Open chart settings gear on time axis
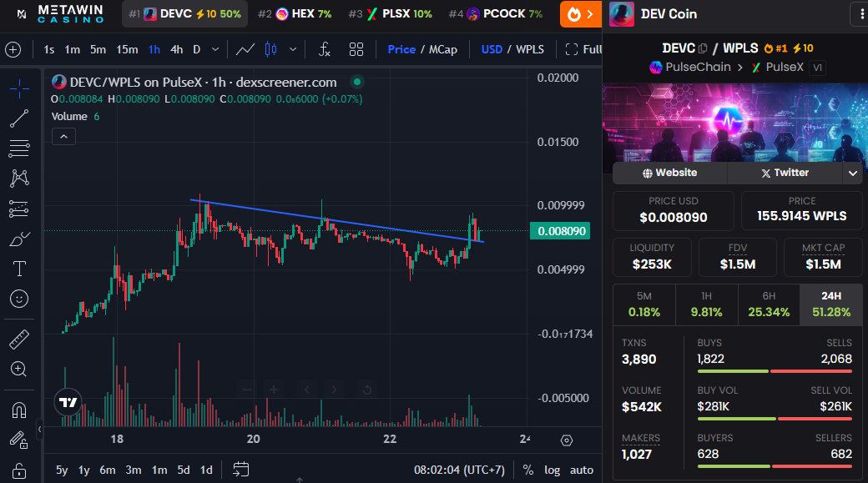This screenshot has width=868, height=483. pyautogui.click(x=567, y=440)
